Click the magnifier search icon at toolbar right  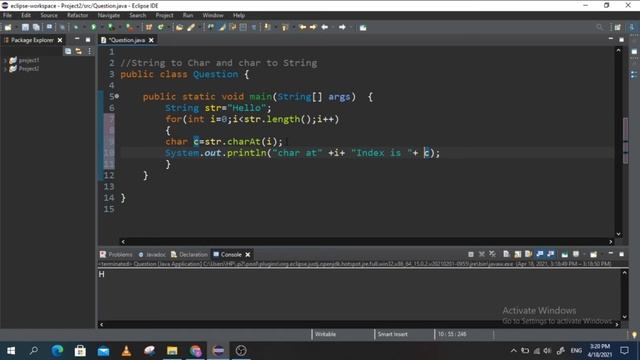tap(599, 27)
